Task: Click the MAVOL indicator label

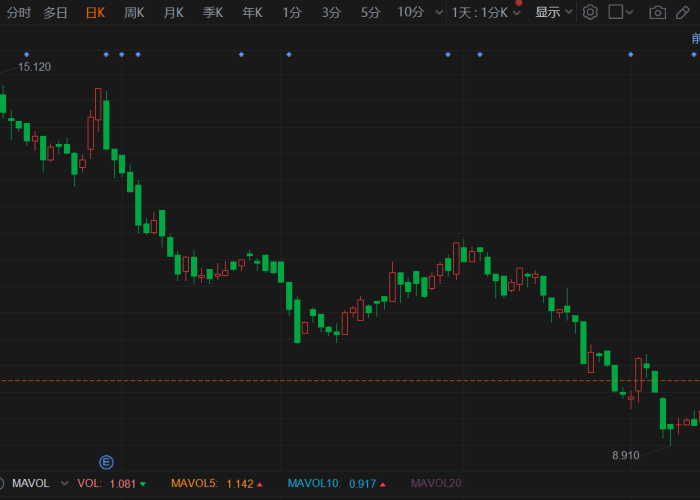Action: [30, 483]
